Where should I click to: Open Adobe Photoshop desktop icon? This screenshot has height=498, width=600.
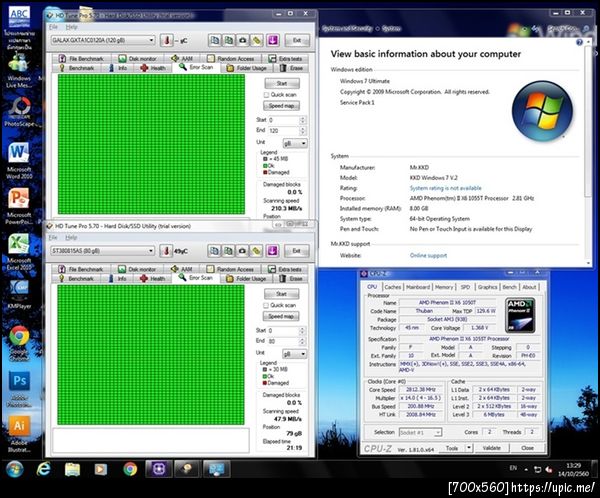(19, 389)
